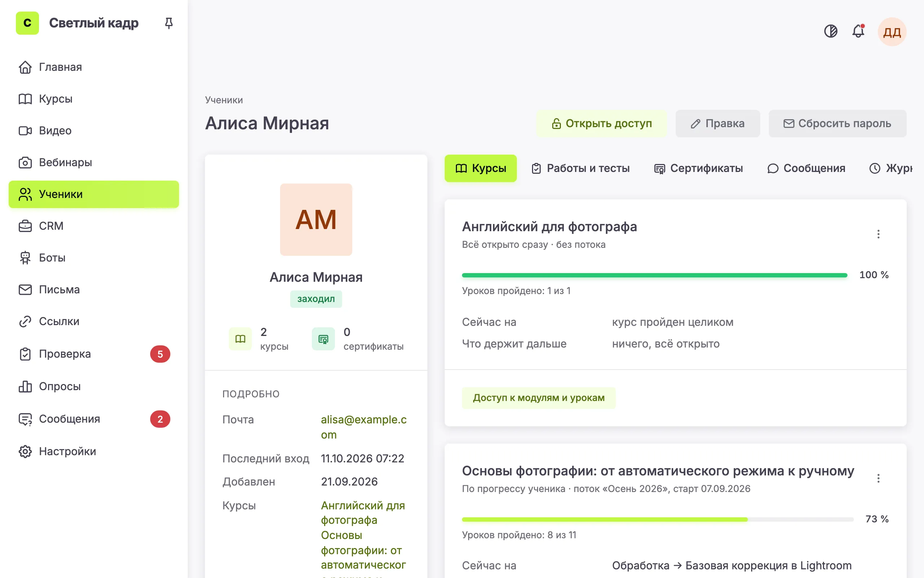Viewport: 924px width, 578px height.
Task: Click the clipboard-check icon next to Проверка
Action: [x=25, y=354]
